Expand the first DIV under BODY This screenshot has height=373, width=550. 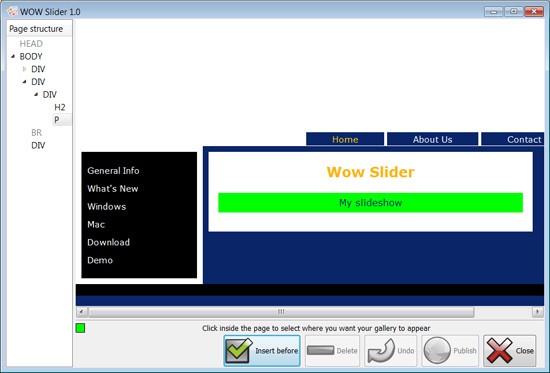(x=24, y=69)
